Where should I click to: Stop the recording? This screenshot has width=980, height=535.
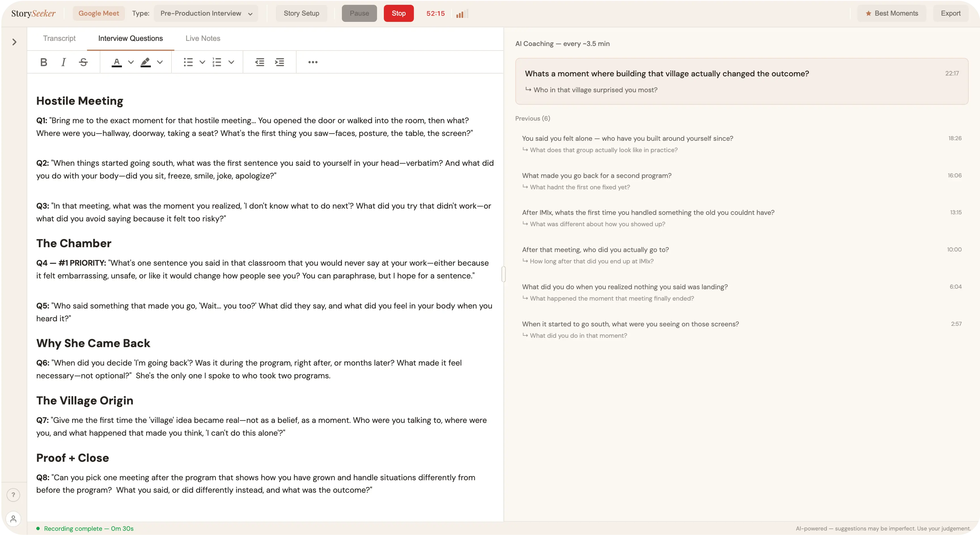coord(398,13)
